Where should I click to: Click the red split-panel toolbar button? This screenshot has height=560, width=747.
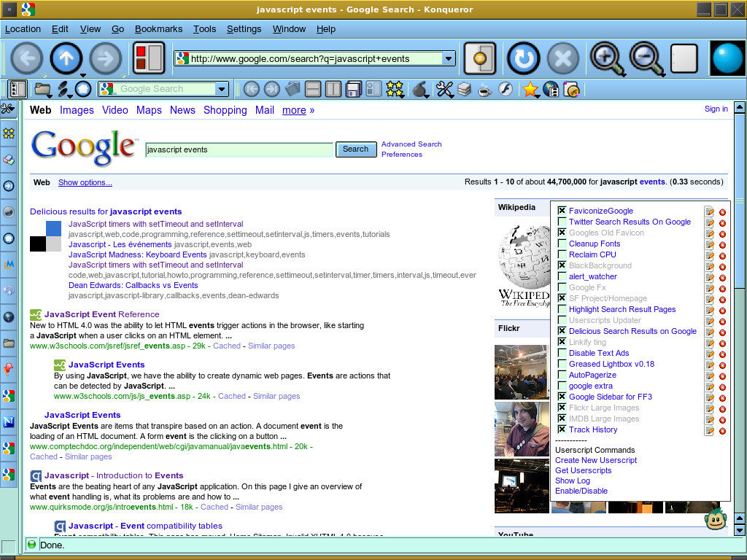[149, 58]
